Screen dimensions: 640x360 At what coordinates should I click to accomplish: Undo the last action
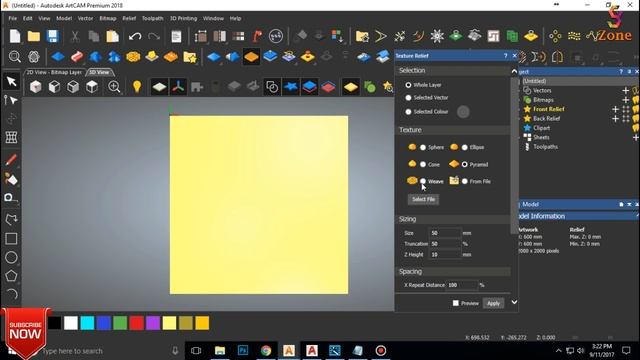[135, 36]
